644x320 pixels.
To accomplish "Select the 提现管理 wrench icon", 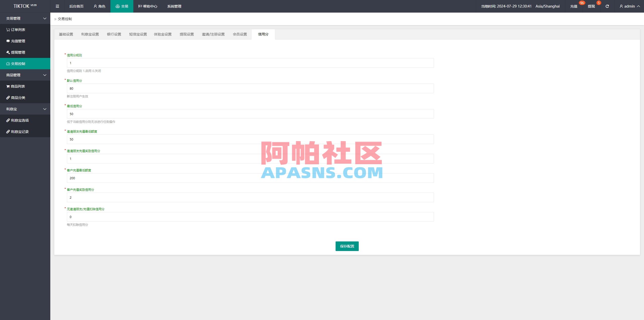I will click(x=8, y=52).
